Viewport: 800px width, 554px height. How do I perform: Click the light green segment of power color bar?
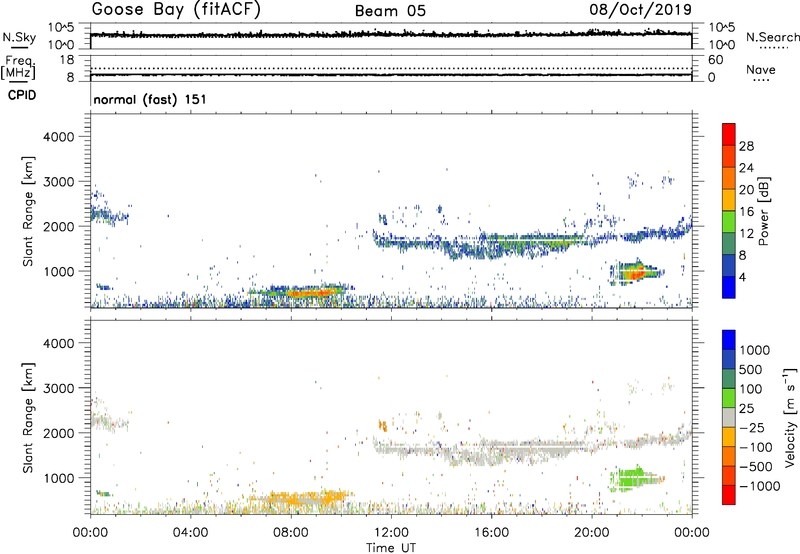(729, 221)
